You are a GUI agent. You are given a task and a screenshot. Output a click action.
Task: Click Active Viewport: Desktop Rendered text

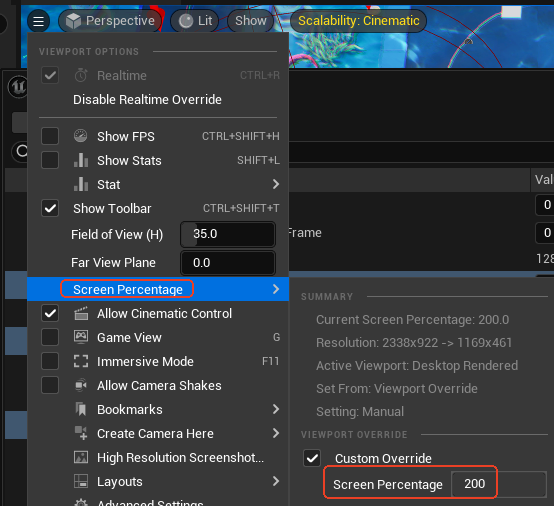pyautogui.click(x=417, y=366)
